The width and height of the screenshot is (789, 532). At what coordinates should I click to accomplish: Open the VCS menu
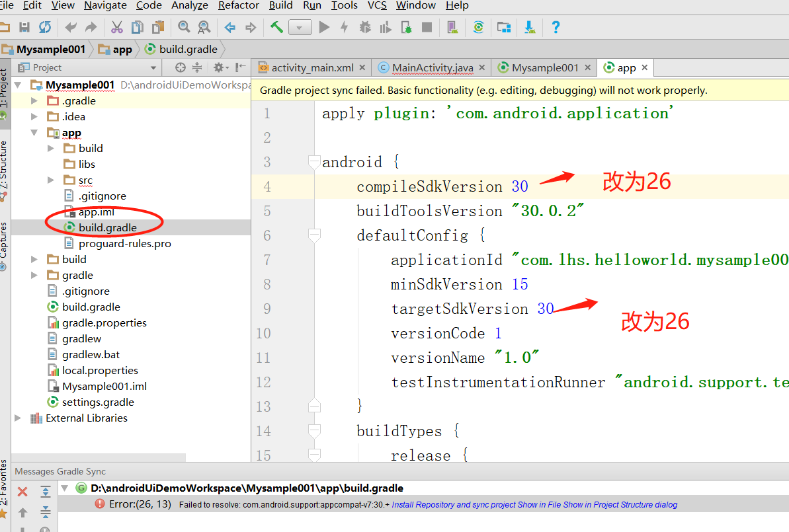click(377, 5)
